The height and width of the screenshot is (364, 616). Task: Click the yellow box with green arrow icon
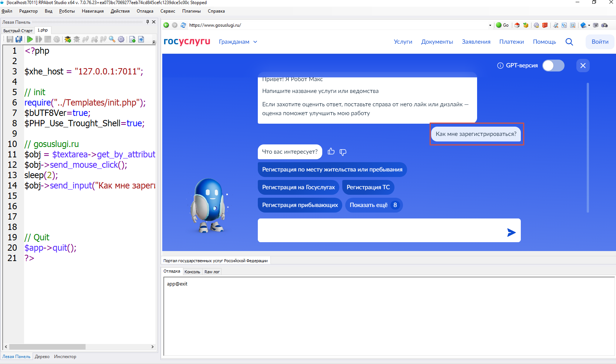(x=526, y=25)
